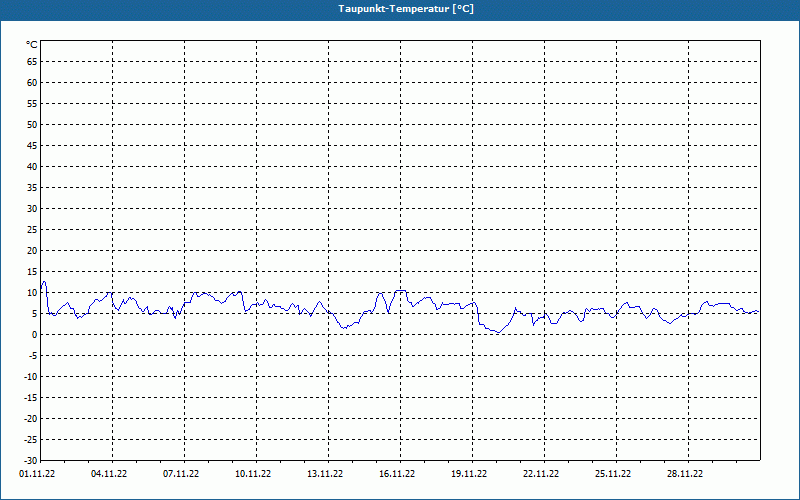Click the -5 value on the temperature axis

click(34, 356)
